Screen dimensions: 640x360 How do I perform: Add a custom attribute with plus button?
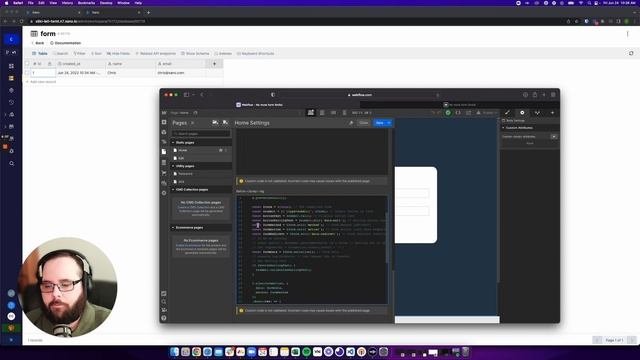554,137
